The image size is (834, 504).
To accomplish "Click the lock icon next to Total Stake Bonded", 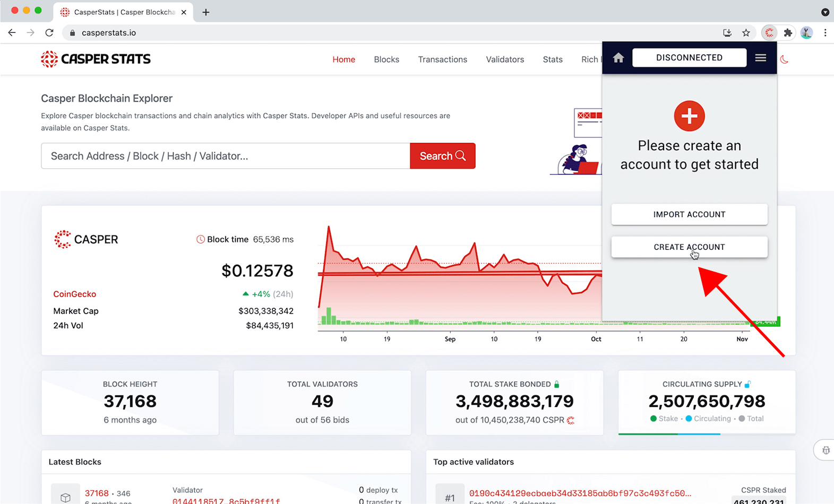I will click(557, 384).
